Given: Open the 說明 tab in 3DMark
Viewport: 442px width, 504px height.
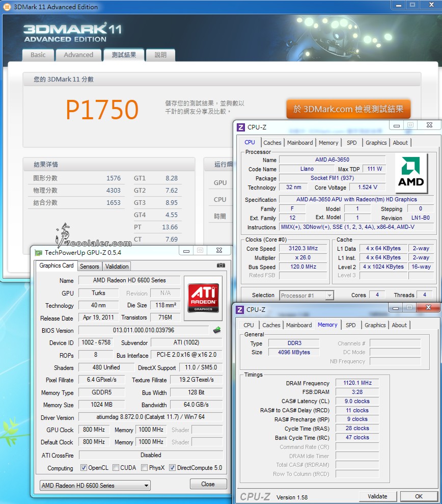Looking at the screenshot, I should click(x=160, y=55).
